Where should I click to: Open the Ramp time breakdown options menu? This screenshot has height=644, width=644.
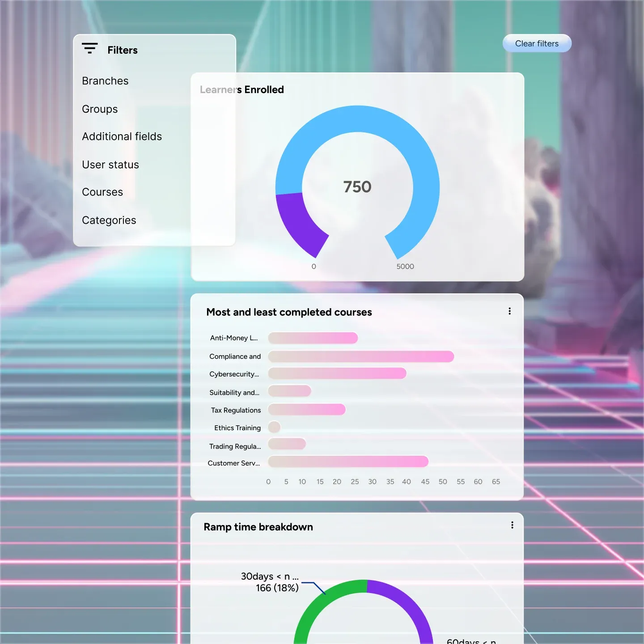(x=512, y=525)
